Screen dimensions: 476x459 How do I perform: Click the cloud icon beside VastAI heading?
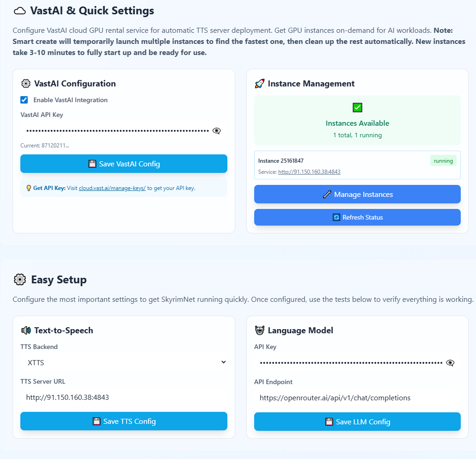coord(19,11)
